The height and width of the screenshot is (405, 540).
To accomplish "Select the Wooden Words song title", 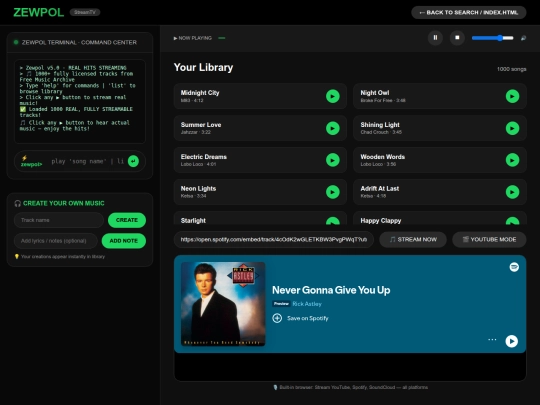I will pyautogui.click(x=383, y=157).
